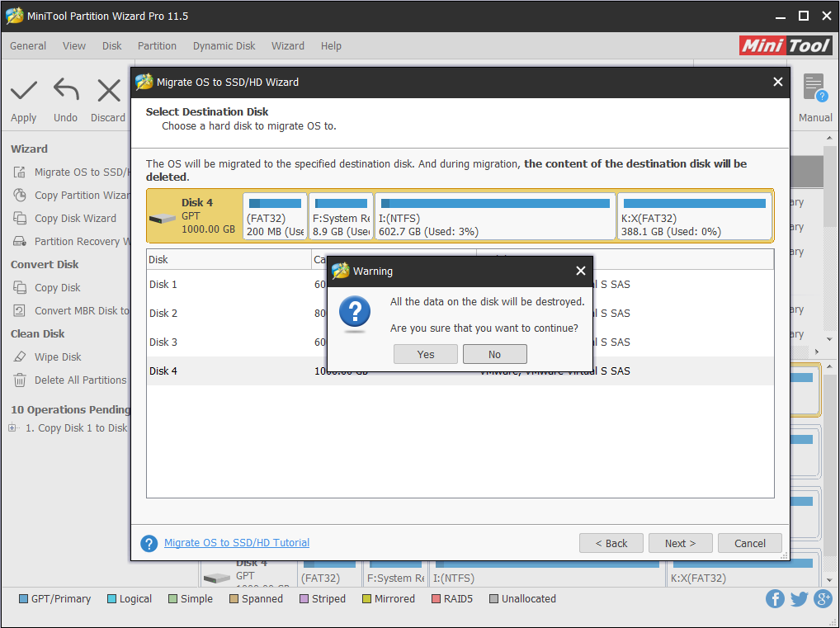Expand the Copy Disk 1 pending operation
This screenshot has width=840, height=628.
[12, 428]
